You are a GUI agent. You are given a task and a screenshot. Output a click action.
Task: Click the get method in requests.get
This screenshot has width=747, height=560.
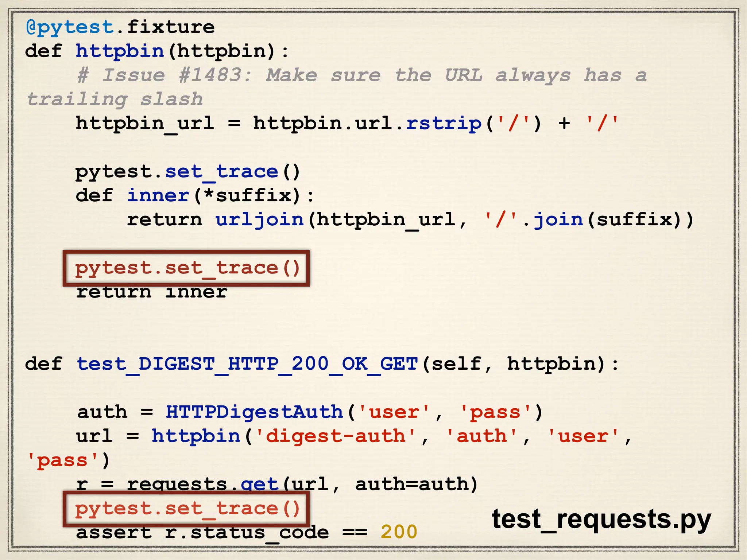click(259, 484)
